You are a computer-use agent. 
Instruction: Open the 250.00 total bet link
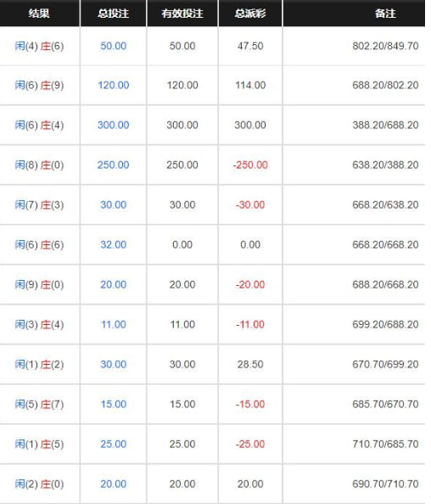pyautogui.click(x=114, y=165)
